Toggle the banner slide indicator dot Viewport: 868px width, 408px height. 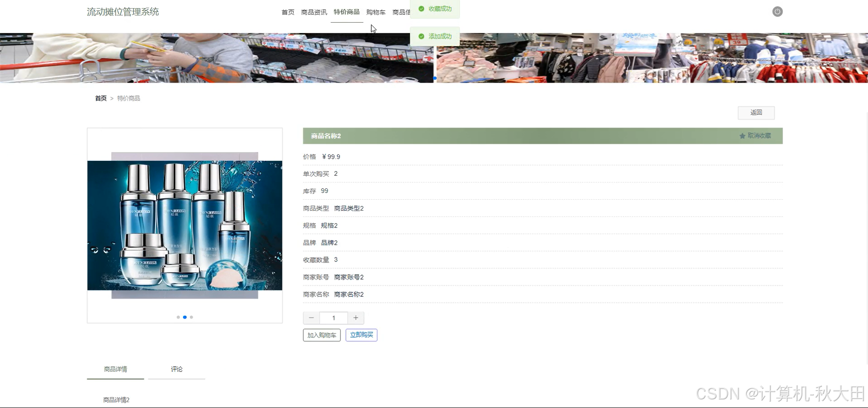coord(434,78)
